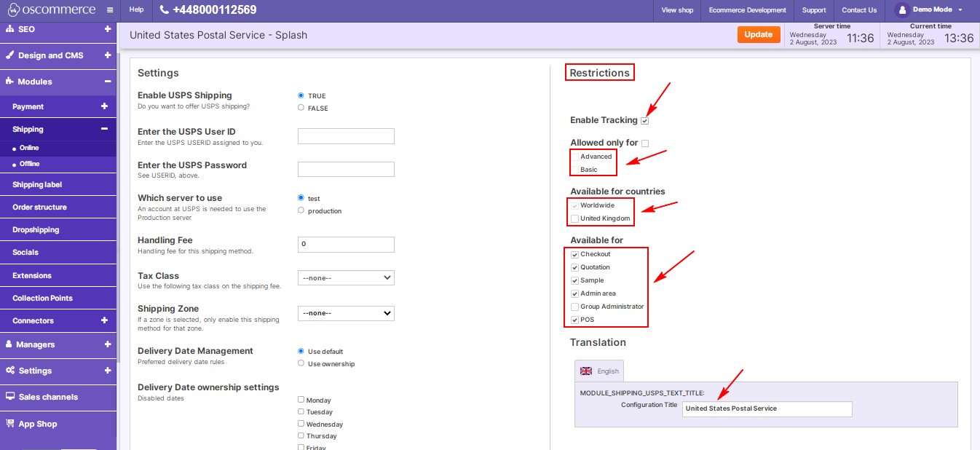Select the production server radio

click(301, 210)
